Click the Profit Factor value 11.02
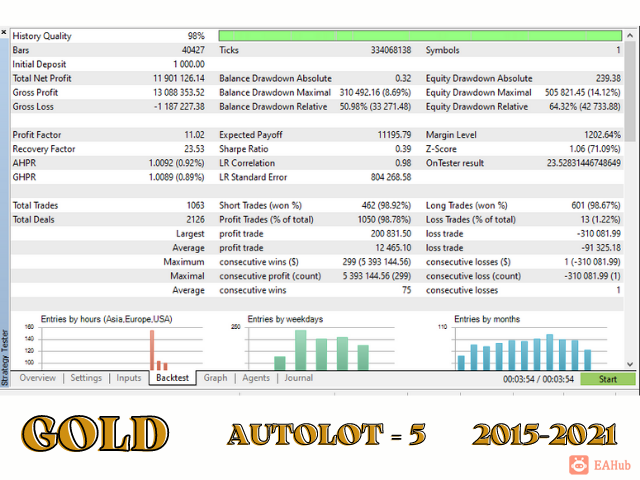Image resolution: width=640 pixels, height=480 pixels. (194, 135)
